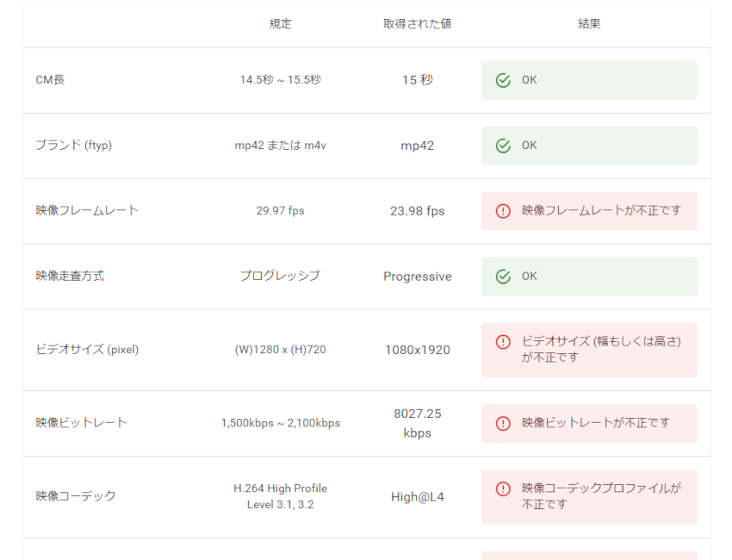The image size is (732, 560).
Task: Select the 規定 column header
Action: (x=280, y=24)
